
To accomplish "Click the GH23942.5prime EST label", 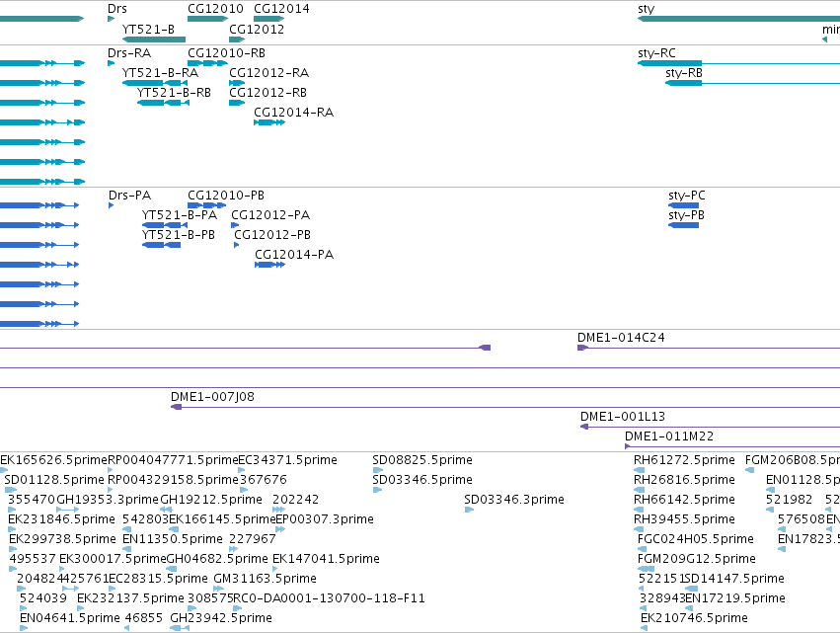I will (x=221, y=618).
